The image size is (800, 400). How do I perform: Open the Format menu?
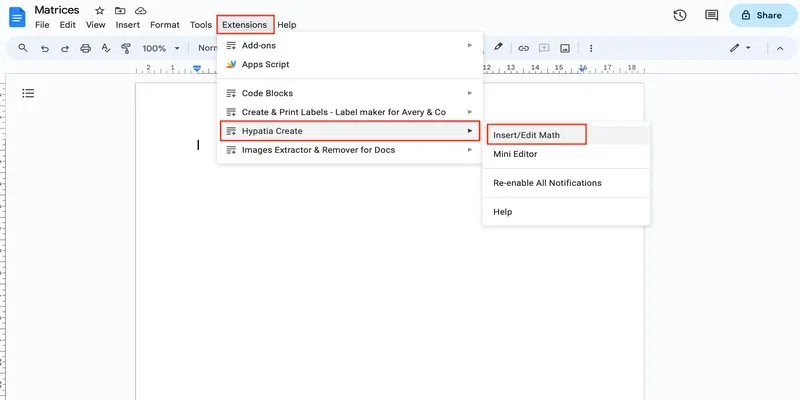pos(165,24)
